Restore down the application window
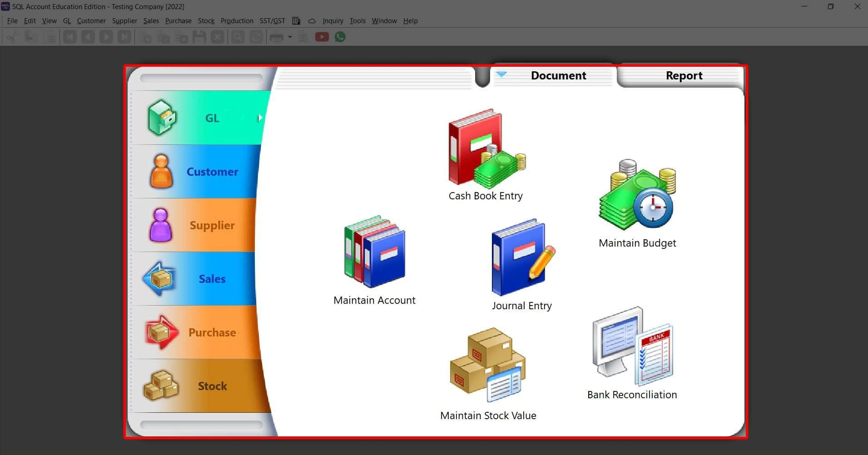The width and height of the screenshot is (868, 455). click(830, 6)
